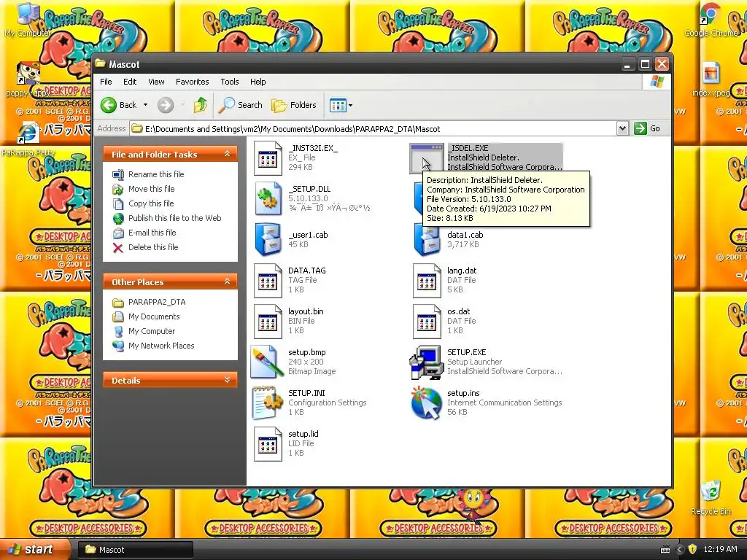Click E-mail this file link
This screenshot has height=560, width=747.
point(152,233)
